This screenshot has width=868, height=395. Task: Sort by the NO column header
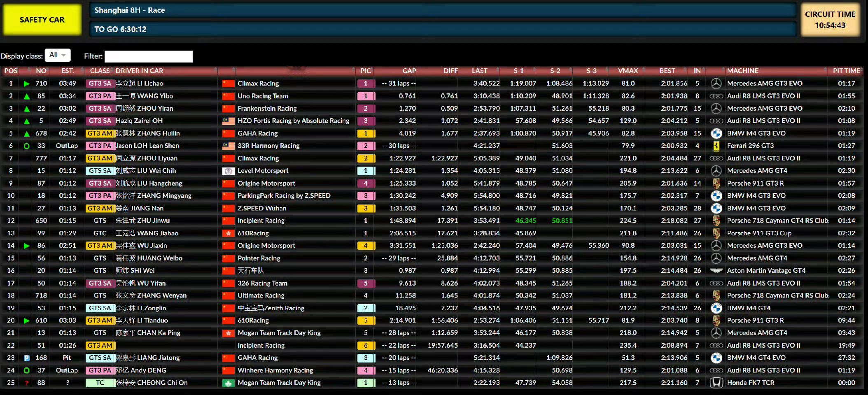pos(41,71)
